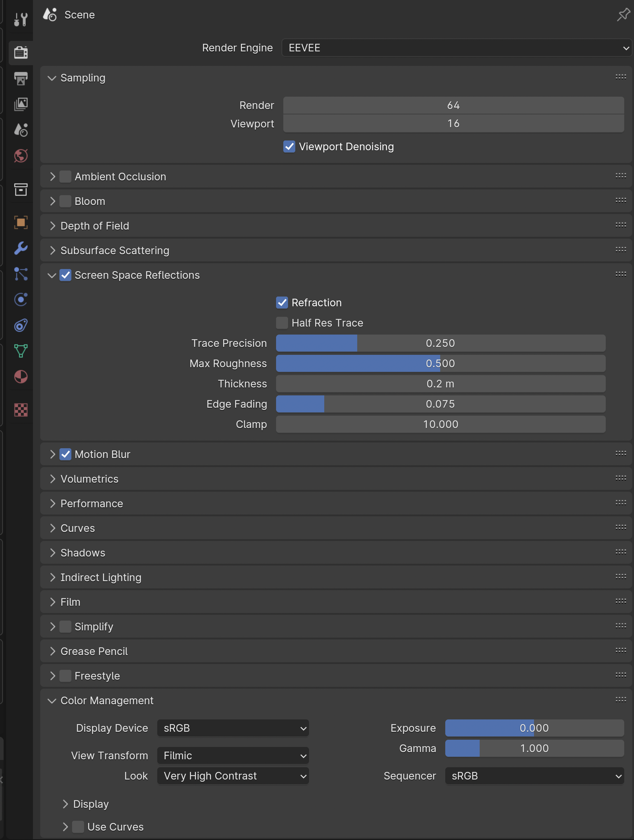Disable Screen Space Reflections checkbox
The height and width of the screenshot is (840, 634).
65,275
